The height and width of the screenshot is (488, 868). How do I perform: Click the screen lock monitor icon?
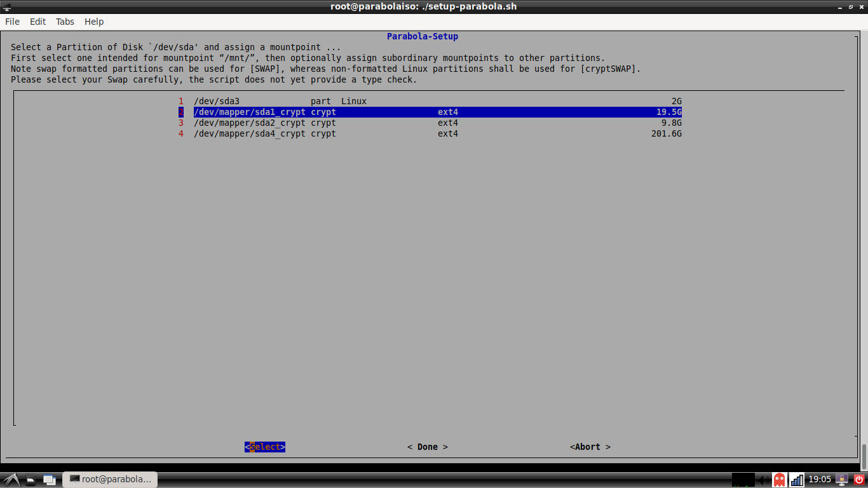click(x=842, y=480)
